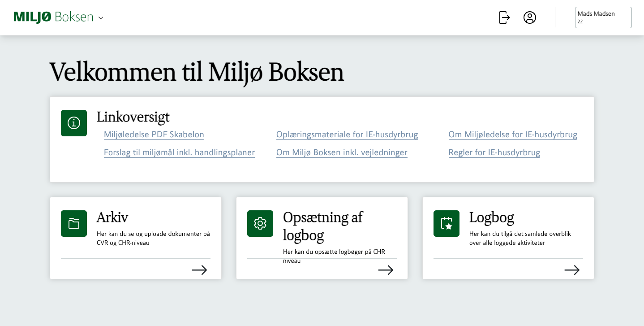Expand the Miljø Boksen dropdown chevron

click(x=101, y=18)
